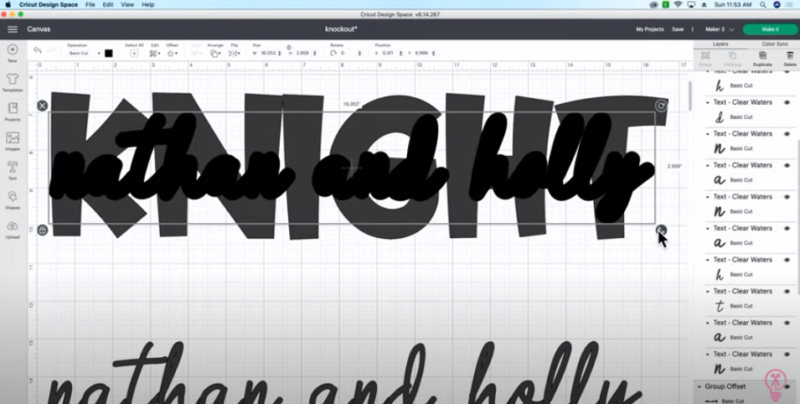The width and height of the screenshot is (800, 404).
Task: Open the Apple menu
Action: [8, 5]
